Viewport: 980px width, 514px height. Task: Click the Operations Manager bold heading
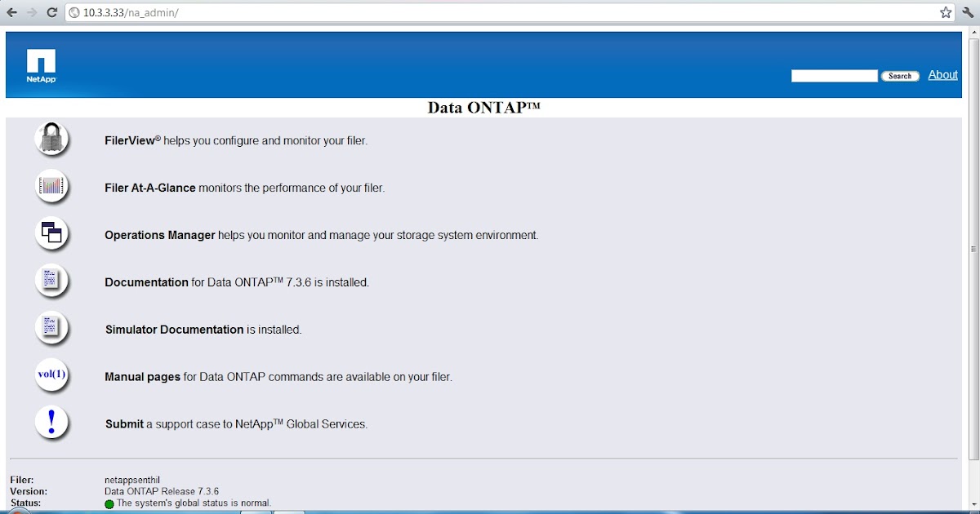pos(159,235)
